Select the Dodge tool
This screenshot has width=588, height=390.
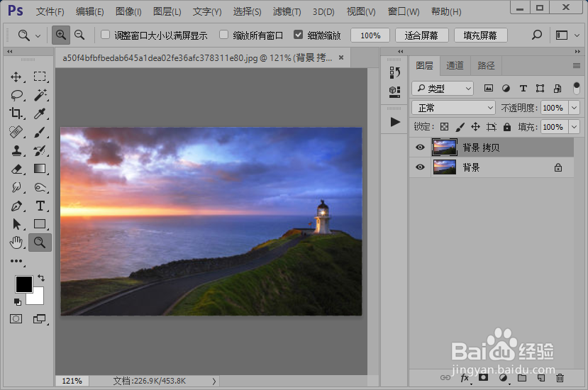point(40,187)
